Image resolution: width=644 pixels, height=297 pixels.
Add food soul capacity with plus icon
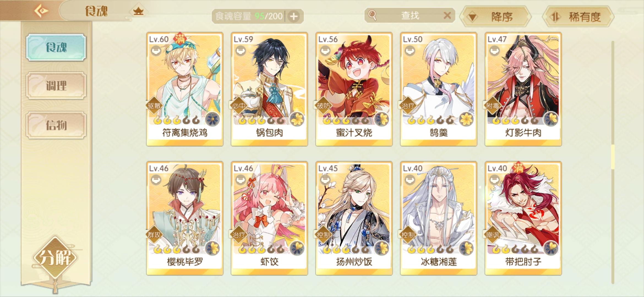[x=294, y=16]
